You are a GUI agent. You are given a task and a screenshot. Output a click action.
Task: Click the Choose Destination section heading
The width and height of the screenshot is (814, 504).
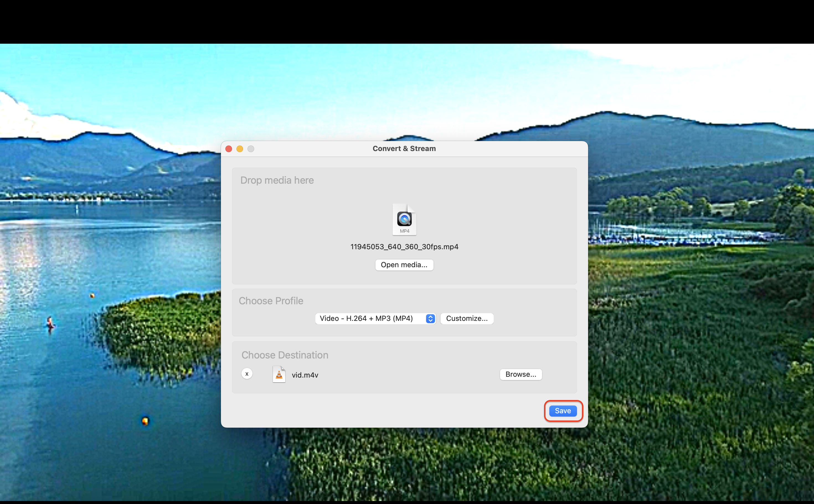coord(285,355)
